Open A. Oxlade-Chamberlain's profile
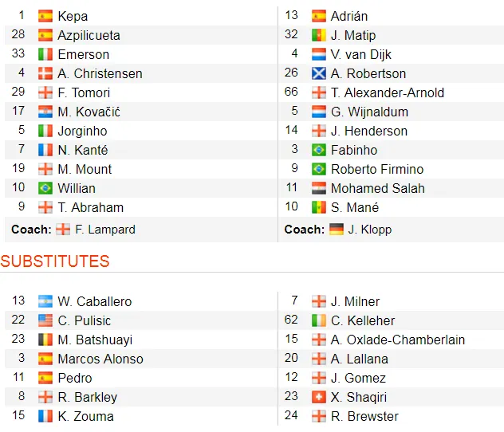 398,340
